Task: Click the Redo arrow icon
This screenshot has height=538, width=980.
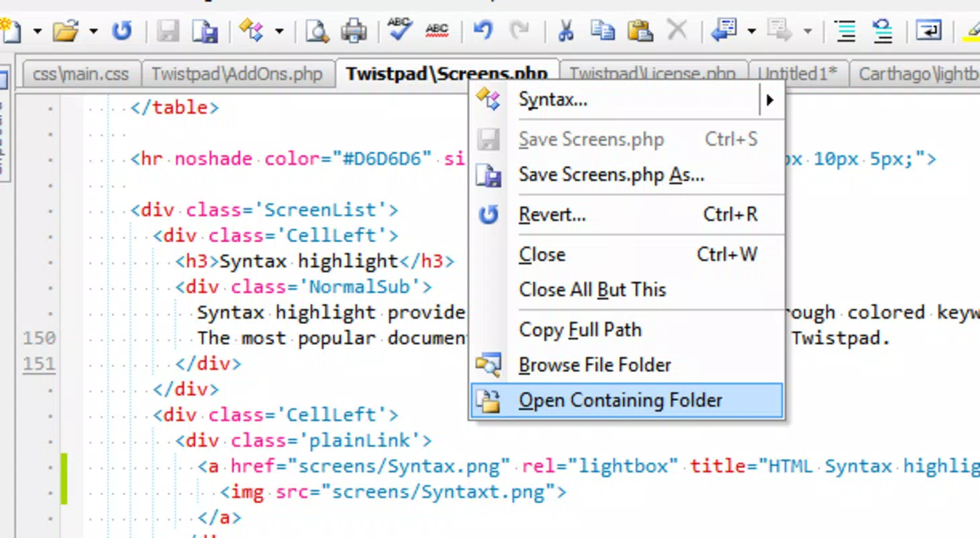Action: pos(519,31)
